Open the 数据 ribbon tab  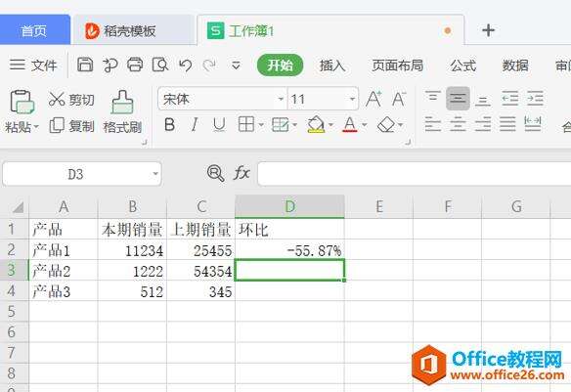[515, 65]
